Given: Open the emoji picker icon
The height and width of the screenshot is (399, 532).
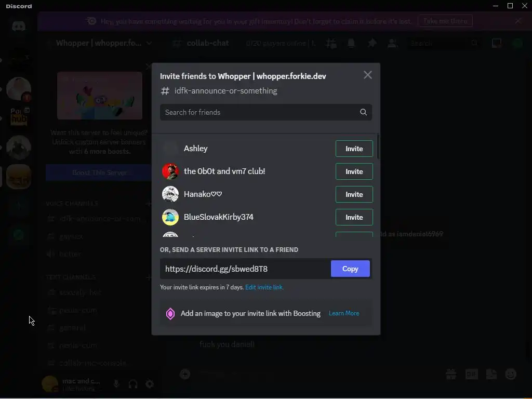Looking at the screenshot, I should coord(511,374).
